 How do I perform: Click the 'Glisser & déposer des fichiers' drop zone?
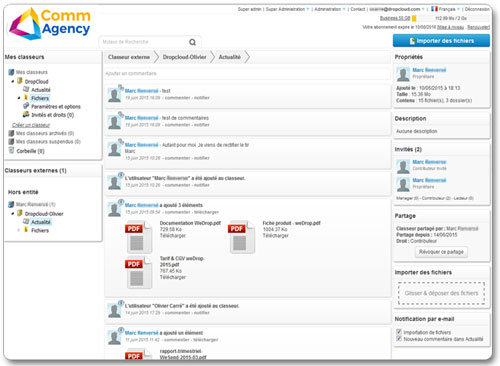pos(441,293)
